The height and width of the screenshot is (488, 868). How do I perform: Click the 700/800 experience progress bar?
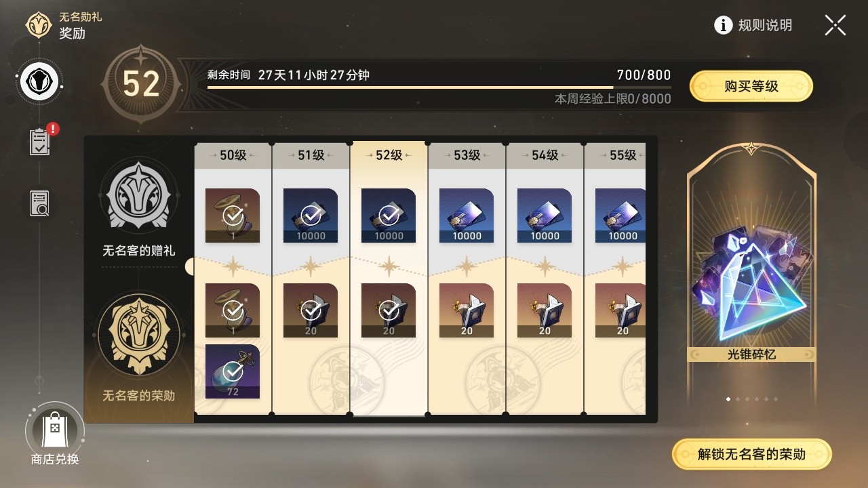[x=439, y=87]
